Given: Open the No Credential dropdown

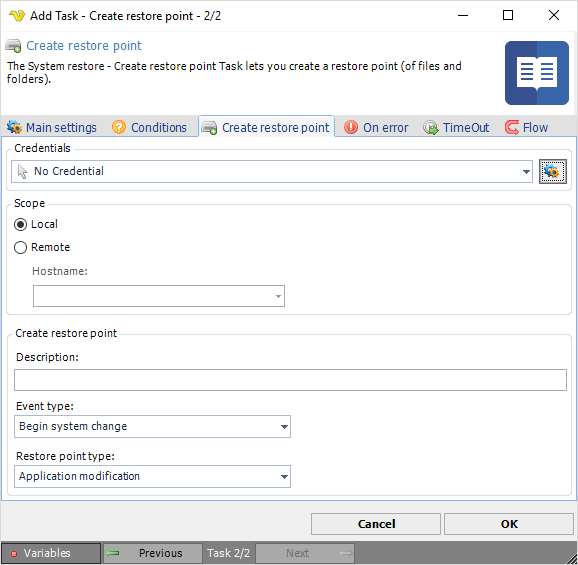Looking at the screenshot, I should [272, 171].
